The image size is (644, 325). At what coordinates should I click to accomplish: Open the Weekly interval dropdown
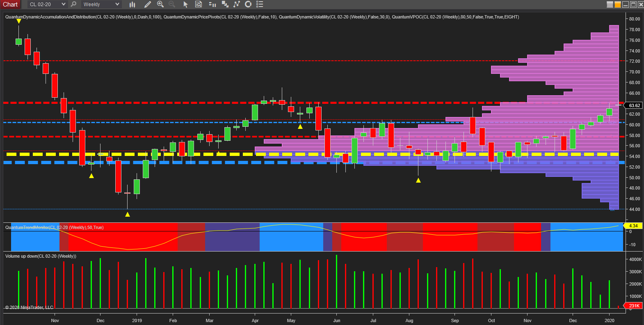(101, 5)
